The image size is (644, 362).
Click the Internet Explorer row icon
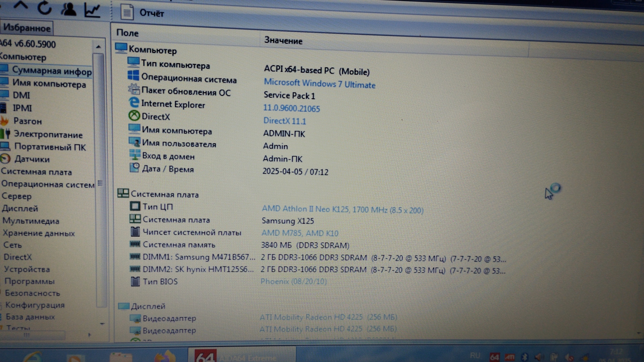pos(134,102)
